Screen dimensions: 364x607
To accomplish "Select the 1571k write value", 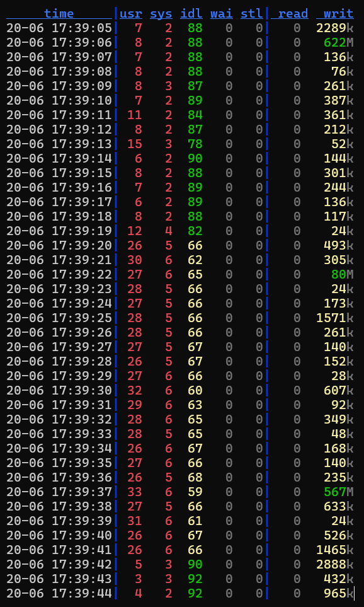I will pos(334,318).
